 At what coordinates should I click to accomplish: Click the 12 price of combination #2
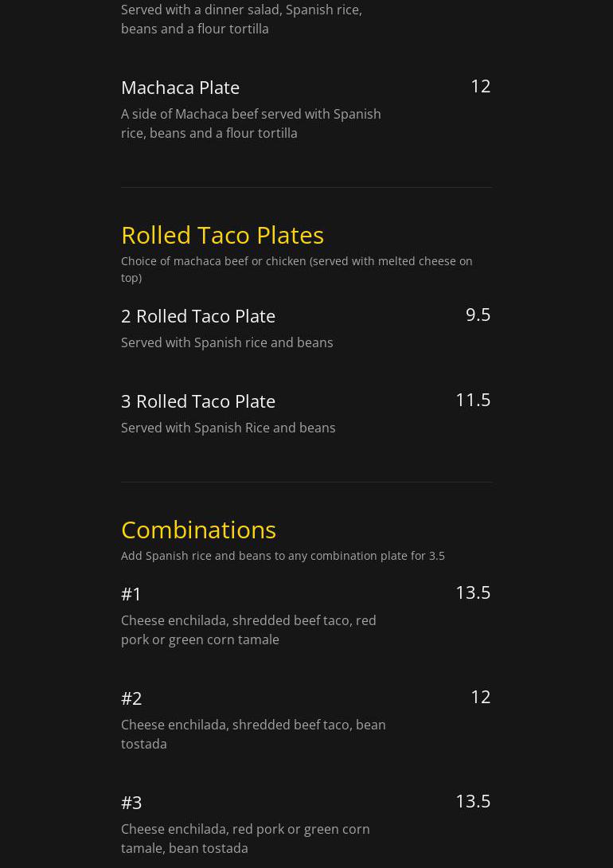[480, 697]
